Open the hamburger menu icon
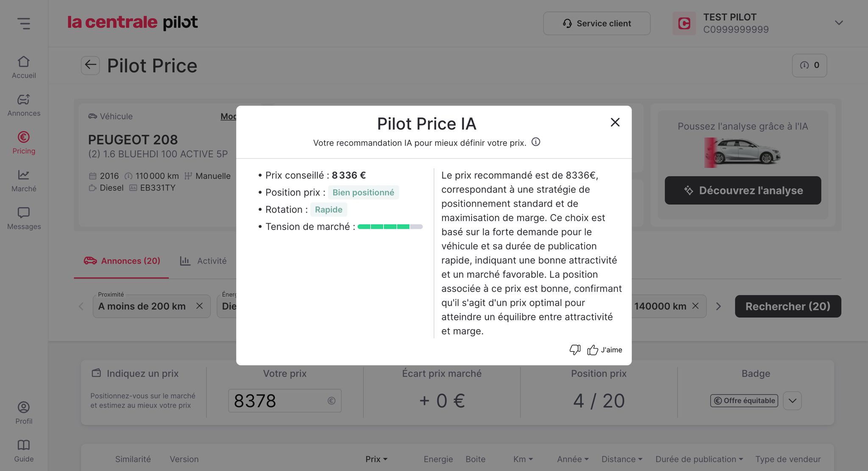The image size is (868, 471). 24,23
